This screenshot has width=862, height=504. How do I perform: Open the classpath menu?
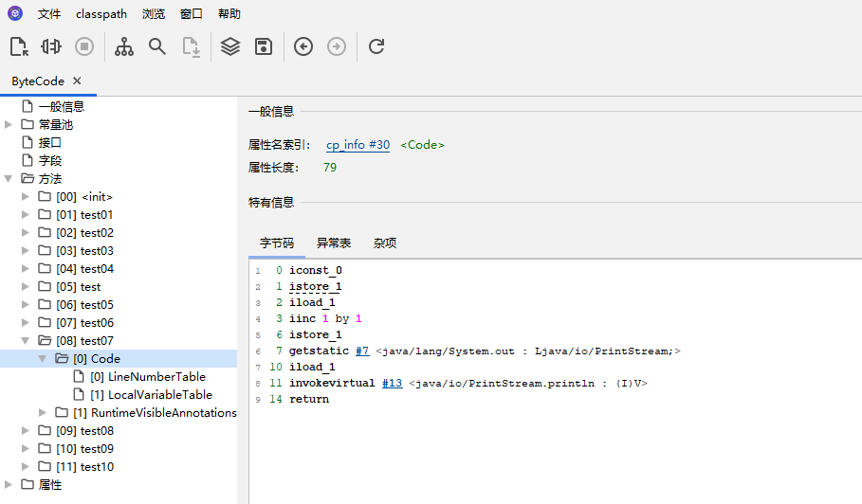(x=101, y=13)
